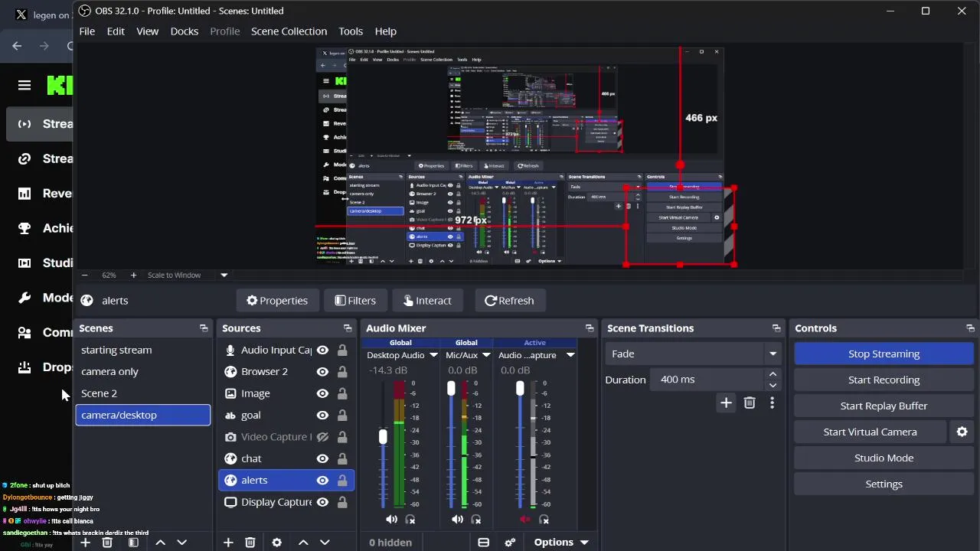Image resolution: width=980 pixels, height=551 pixels.
Task: Hide the Audio Input Capture source
Action: (x=322, y=350)
